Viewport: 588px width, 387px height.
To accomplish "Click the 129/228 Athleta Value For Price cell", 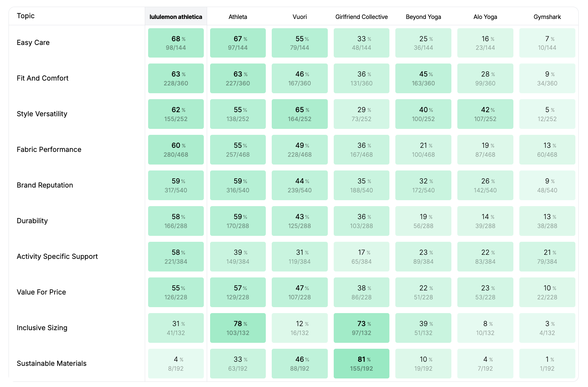I will pyautogui.click(x=238, y=292).
